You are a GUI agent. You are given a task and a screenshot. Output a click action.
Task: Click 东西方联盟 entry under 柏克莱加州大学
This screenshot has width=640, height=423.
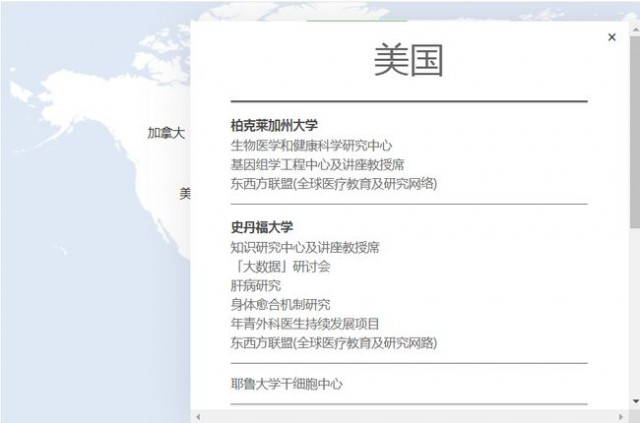(x=334, y=184)
